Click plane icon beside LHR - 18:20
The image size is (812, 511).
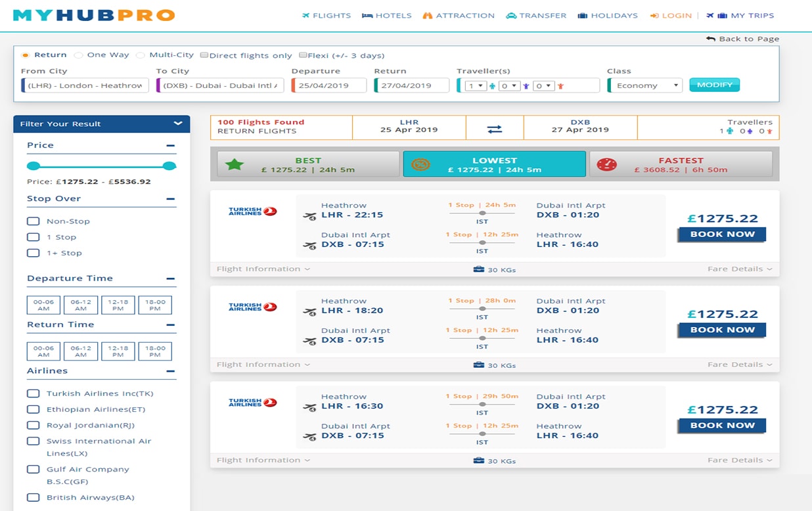click(309, 311)
